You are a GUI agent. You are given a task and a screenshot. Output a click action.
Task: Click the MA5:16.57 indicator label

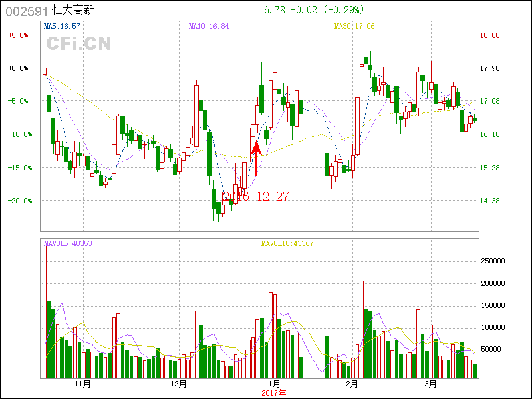62,26
